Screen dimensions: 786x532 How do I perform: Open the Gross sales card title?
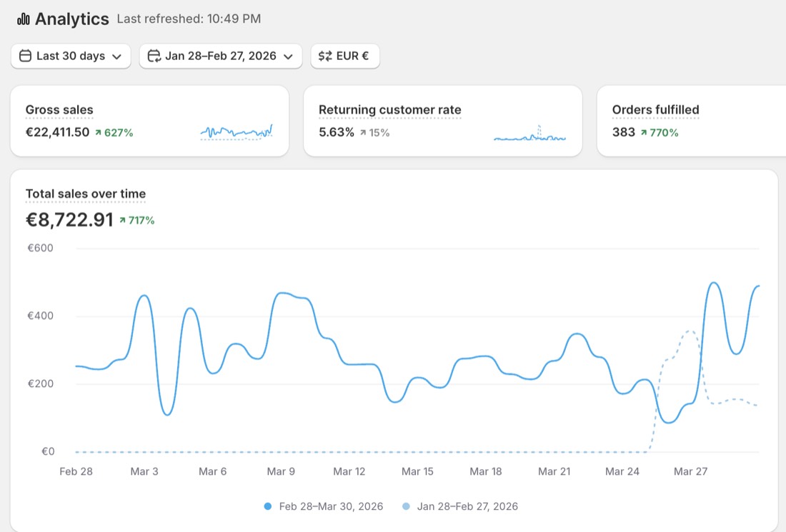pyautogui.click(x=59, y=110)
